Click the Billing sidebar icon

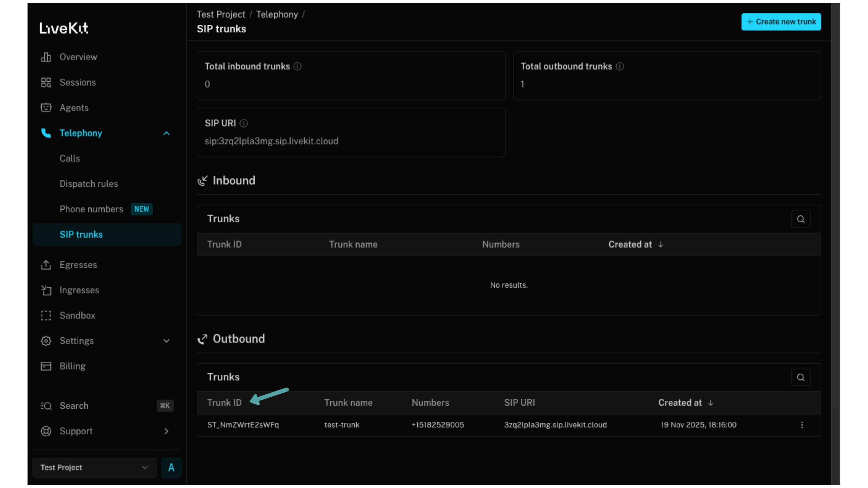point(46,366)
